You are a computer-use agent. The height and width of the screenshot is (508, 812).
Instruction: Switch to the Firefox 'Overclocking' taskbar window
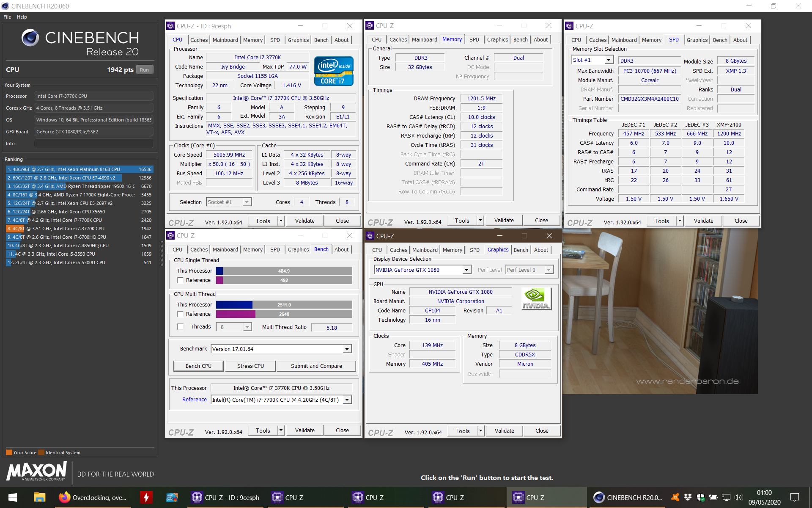point(94,497)
